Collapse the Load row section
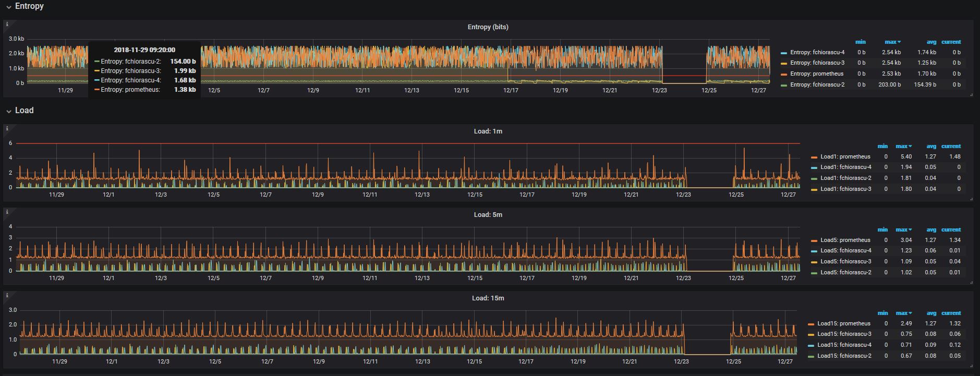The image size is (980, 376). click(x=20, y=111)
